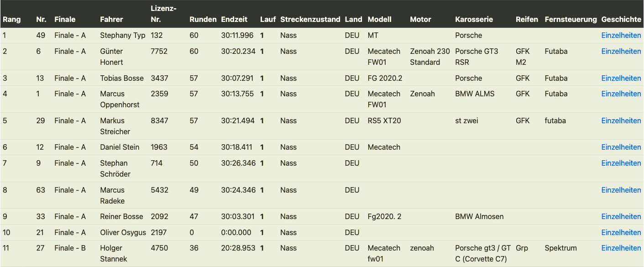Click the Endzeit column header
Viewport: 644px width, 267px height.
point(234,19)
